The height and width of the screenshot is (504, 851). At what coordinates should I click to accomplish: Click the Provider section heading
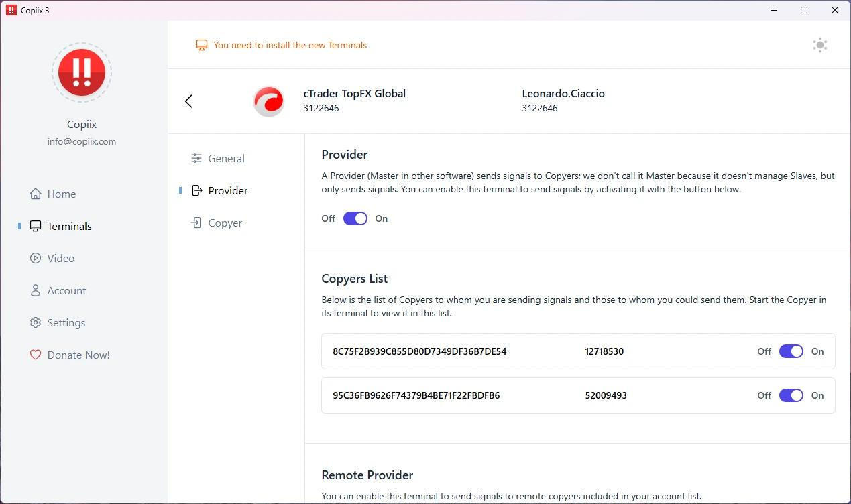(345, 154)
